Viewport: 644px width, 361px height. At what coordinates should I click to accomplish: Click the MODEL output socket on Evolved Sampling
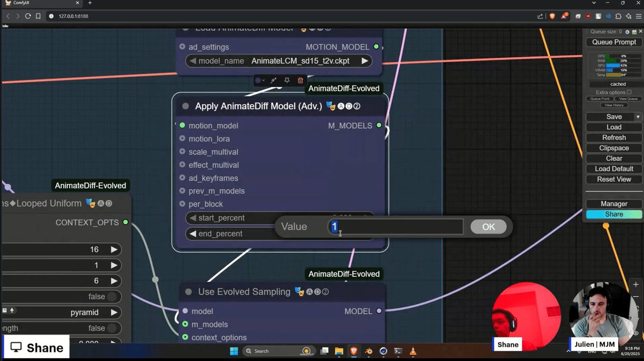click(x=379, y=311)
